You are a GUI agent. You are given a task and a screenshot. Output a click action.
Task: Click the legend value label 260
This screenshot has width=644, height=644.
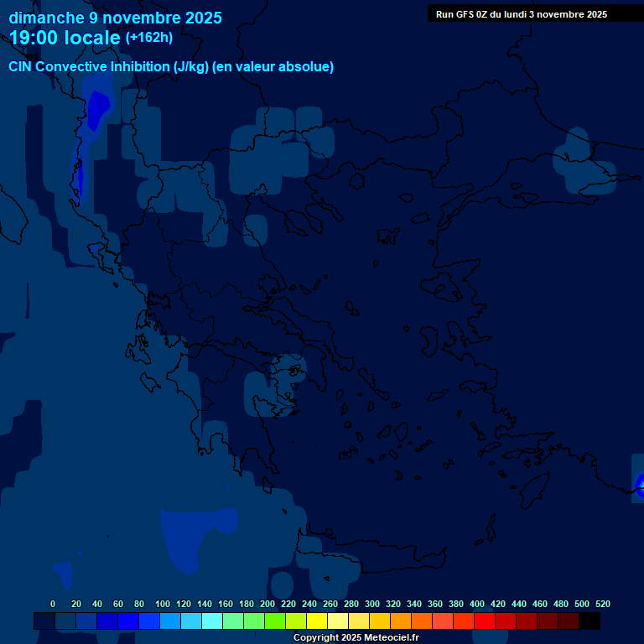tap(330, 604)
